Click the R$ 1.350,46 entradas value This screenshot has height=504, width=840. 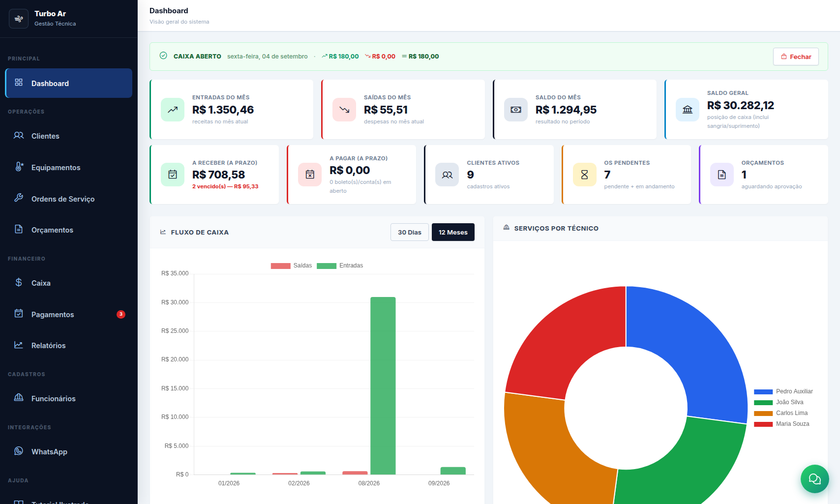coord(223,110)
